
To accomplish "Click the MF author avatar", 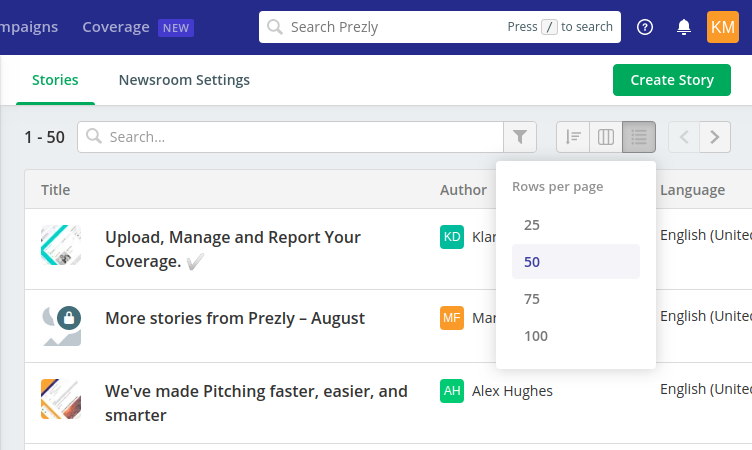I will click(452, 318).
